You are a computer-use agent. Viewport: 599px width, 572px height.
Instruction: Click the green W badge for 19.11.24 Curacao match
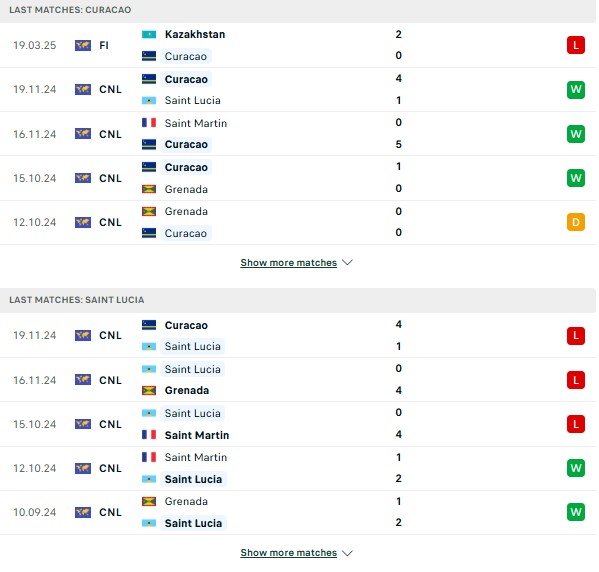[x=576, y=89]
